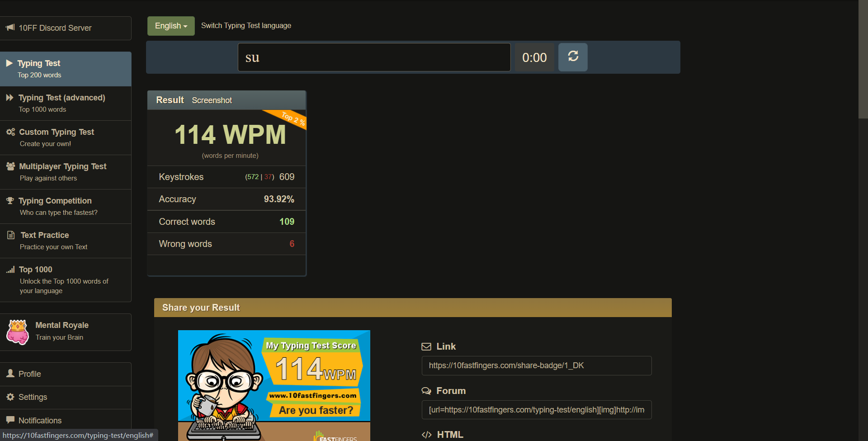Open Typing Test (advanced) Top 1000 words
Screen dimensions: 868x441
click(61, 103)
